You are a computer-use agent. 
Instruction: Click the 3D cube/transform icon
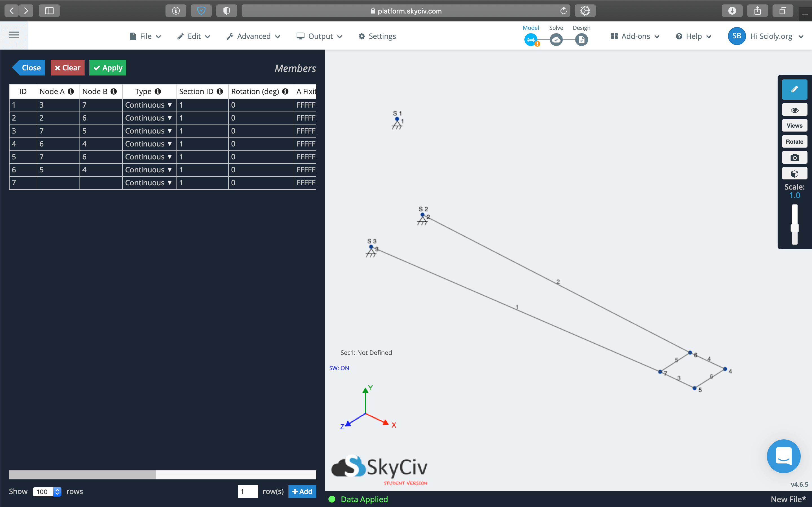coord(795,174)
